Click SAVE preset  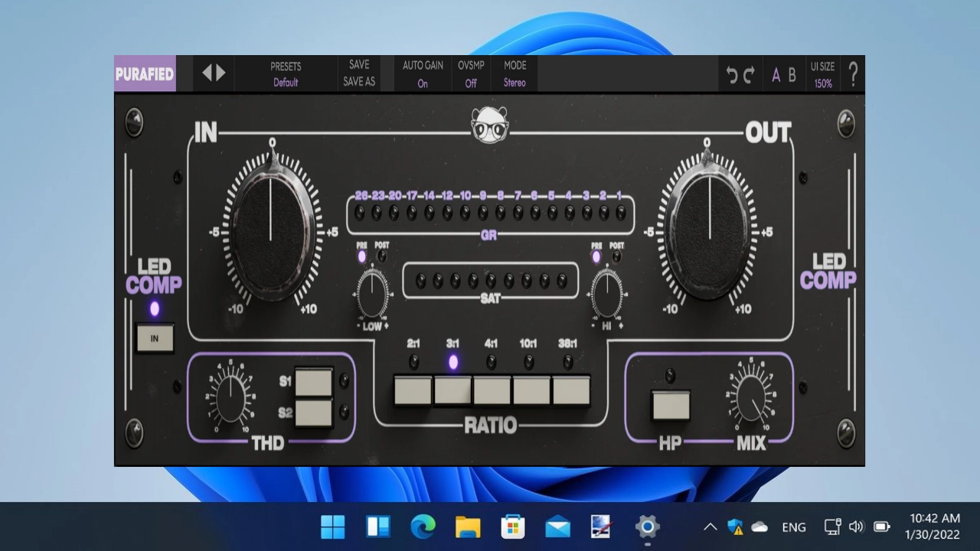click(359, 65)
